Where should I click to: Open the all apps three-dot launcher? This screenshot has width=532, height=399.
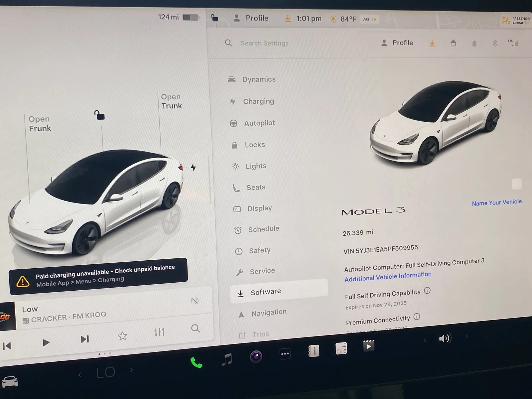pos(285,354)
